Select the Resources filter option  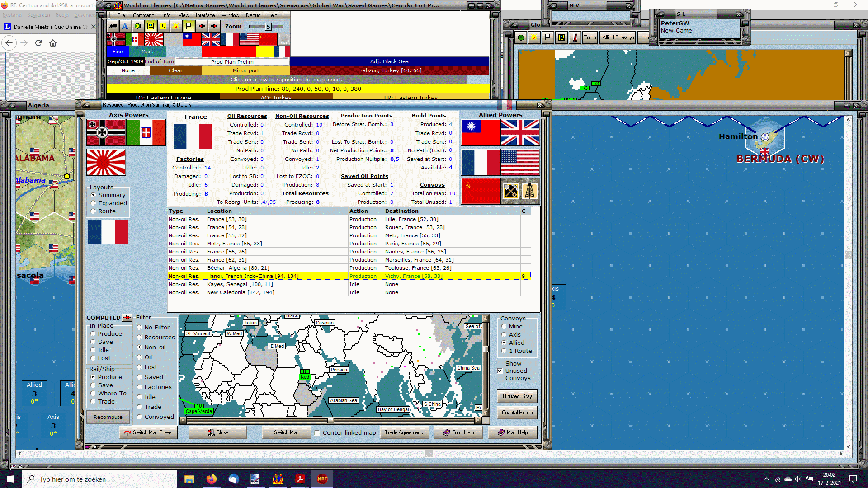[x=140, y=337]
